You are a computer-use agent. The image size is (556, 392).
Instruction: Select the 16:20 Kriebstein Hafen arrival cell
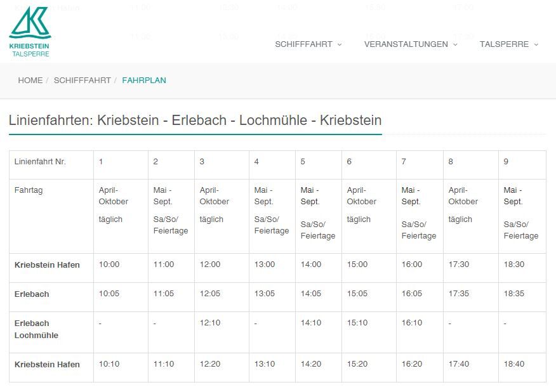pos(412,365)
